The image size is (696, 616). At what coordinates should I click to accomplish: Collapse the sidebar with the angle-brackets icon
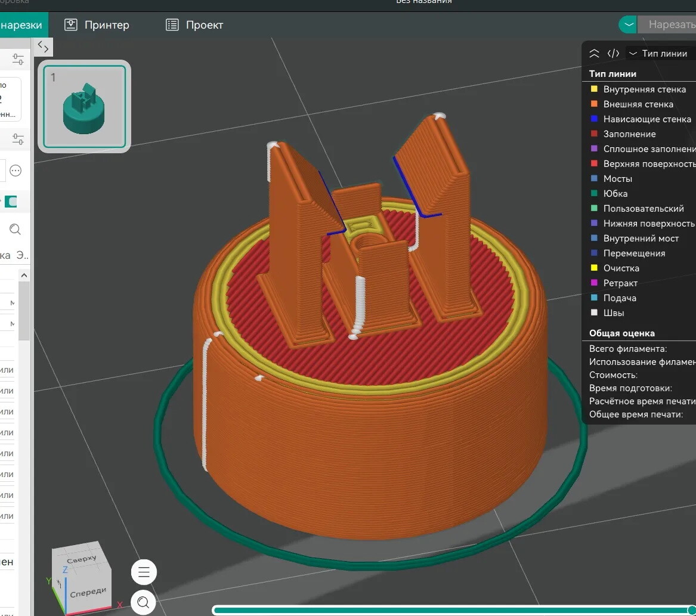[x=44, y=47]
